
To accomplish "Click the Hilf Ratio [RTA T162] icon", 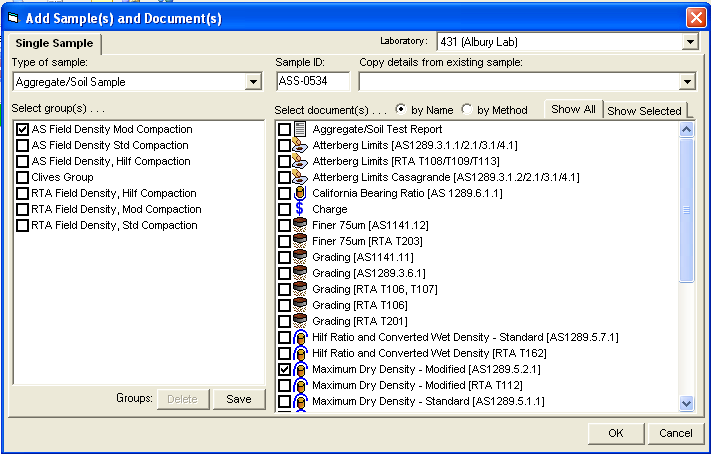I will (x=300, y=353).
